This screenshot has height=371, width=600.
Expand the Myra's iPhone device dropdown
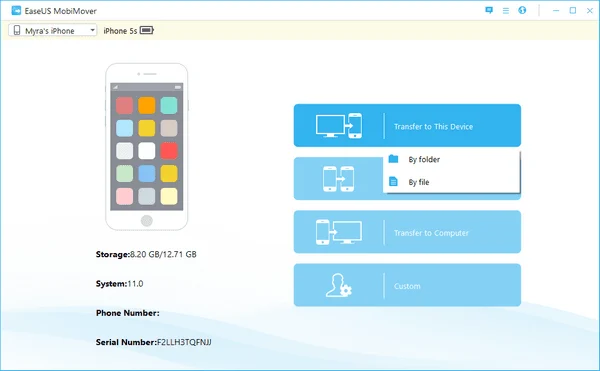[53, 30]
